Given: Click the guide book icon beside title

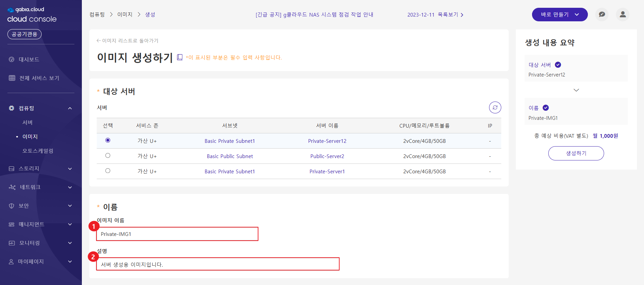Looking at the screenshot, I should pyautogui.click(x=180, y=57).
